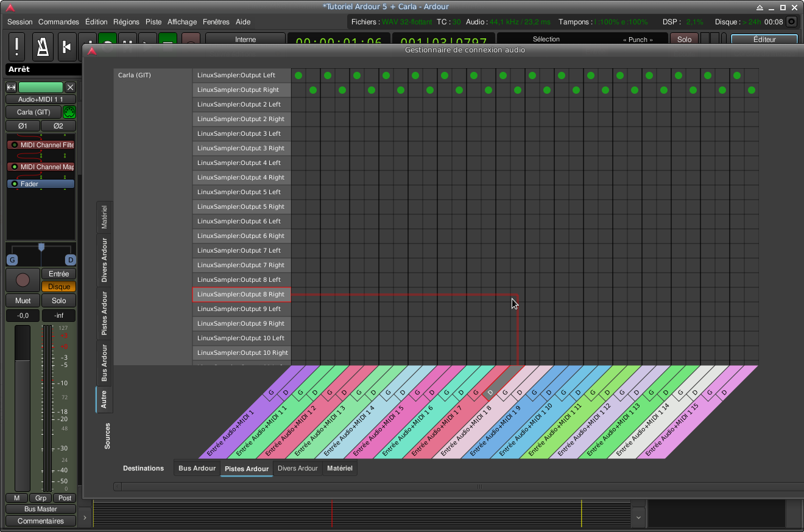Click the disk recording indicator icon in status bar
Image resolution: width=804 pixels, height=532 pixels.
point(791,22)
